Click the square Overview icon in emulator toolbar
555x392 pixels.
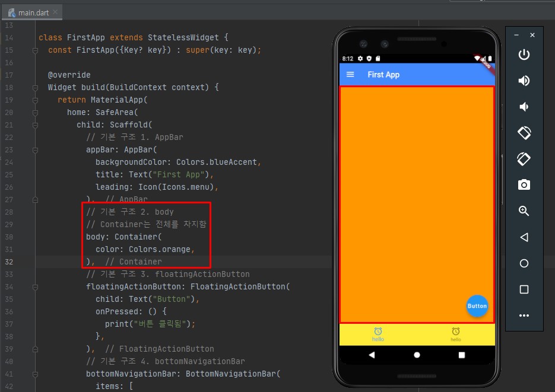tap(524, 289)
